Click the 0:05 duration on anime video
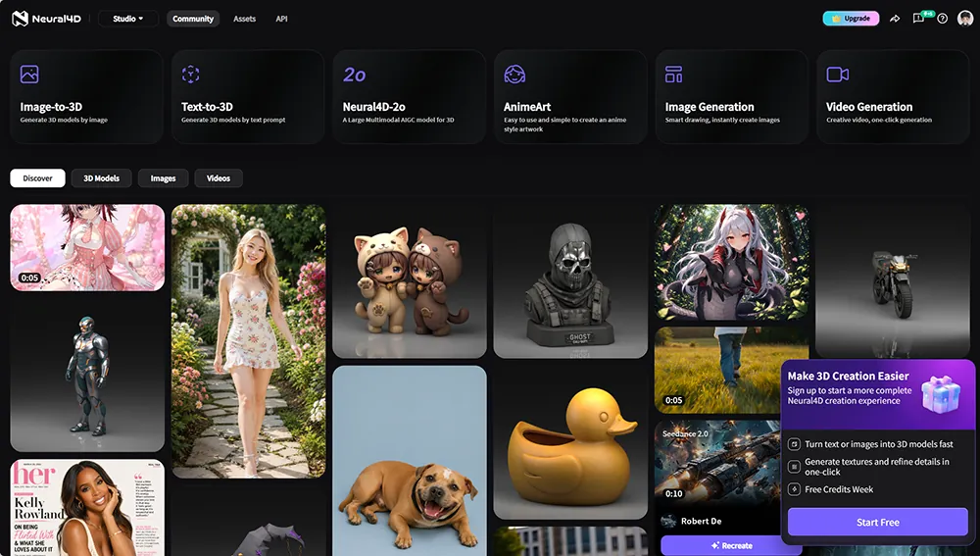Viewport: 980px width, 556px height. [x=30, y=278]
